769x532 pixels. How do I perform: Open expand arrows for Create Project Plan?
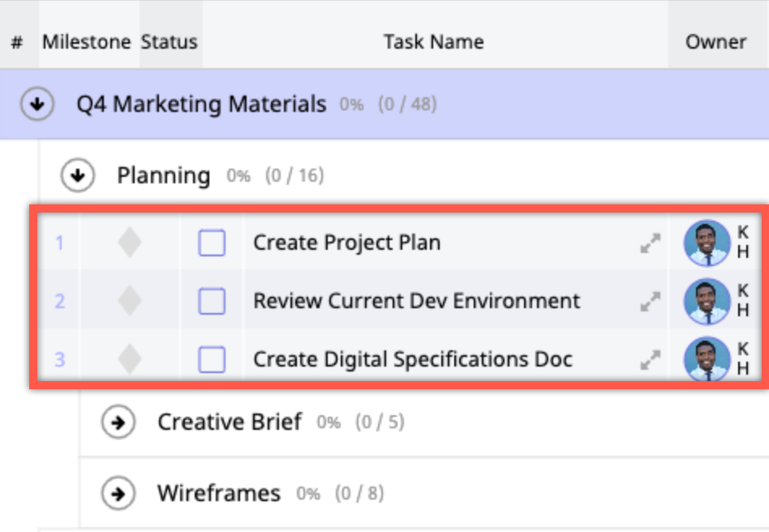tap(650, 243)
